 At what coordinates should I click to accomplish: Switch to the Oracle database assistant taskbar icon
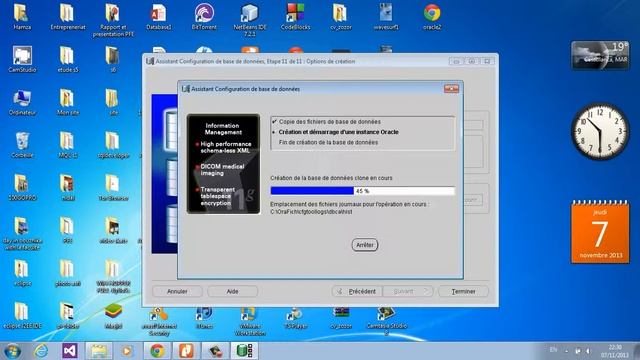[244, 351]
